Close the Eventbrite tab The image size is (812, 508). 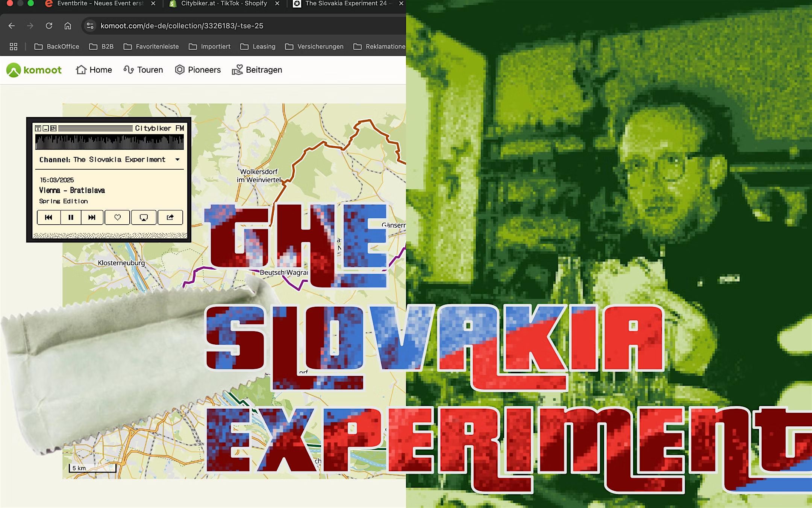[153, 3]
